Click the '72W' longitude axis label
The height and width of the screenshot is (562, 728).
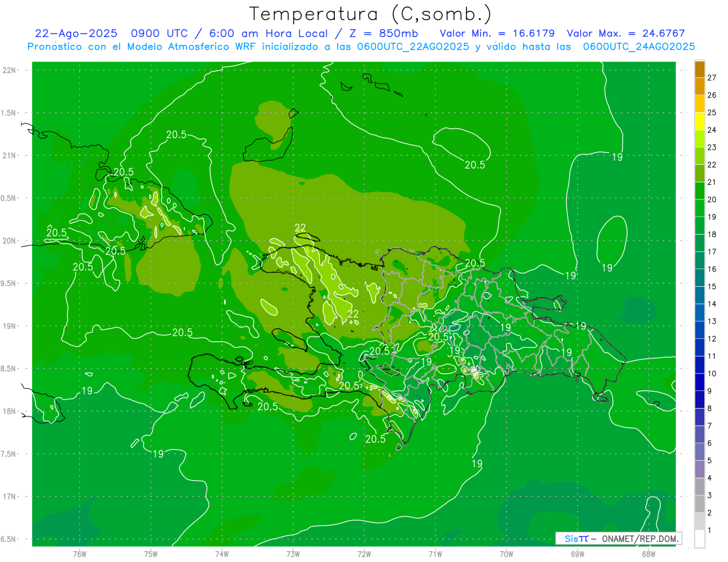[364, 554]
